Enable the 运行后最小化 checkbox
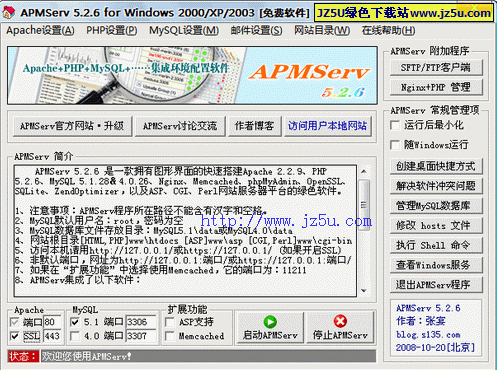Screen dimensions: 497x370 (395, 125)
